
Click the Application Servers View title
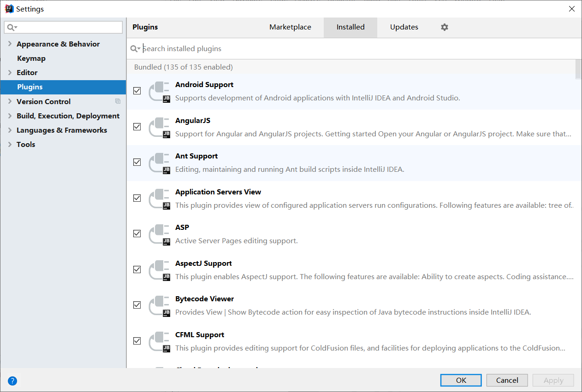coord(218,192)
